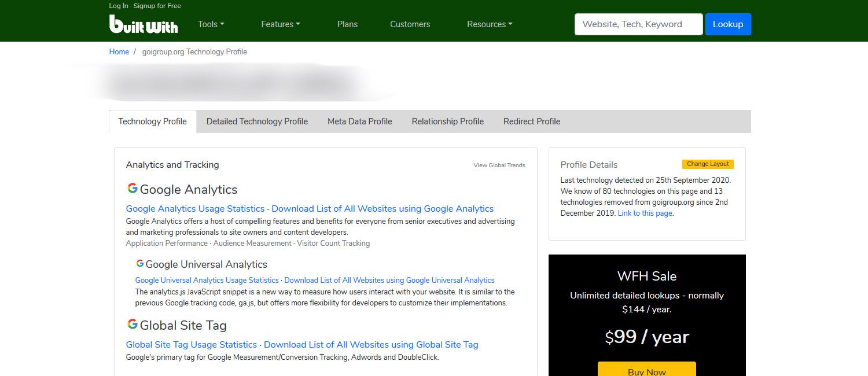Image resolution: width=868 pixels, height=376 pixels.
Task: Select the Technology Profile tab
Action: pos(153,121)
